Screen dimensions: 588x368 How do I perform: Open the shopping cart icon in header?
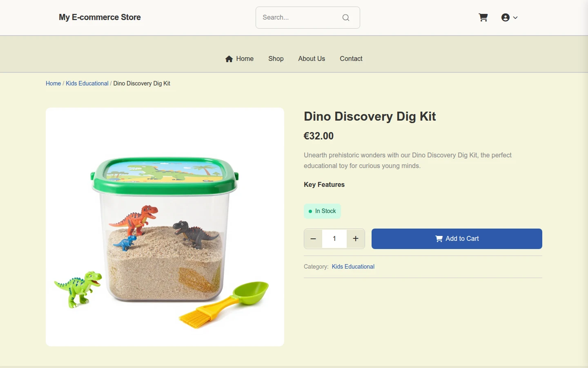pyautogui.click(x=483, y=18)
